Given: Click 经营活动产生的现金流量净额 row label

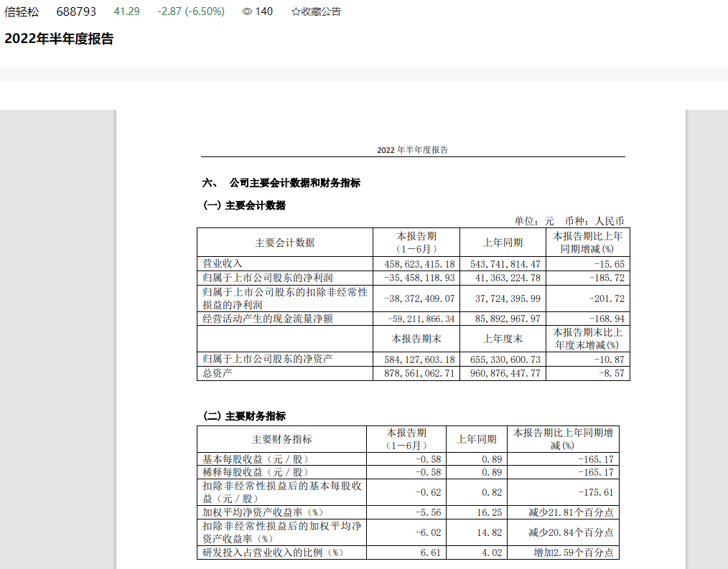Looking at the screenshot, I should point(267,319).
